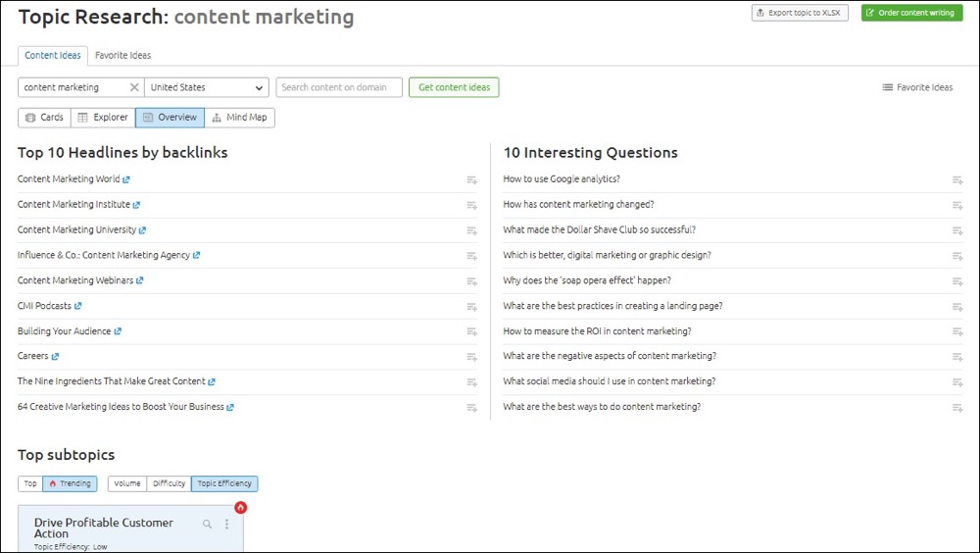Click the Search content on domain field
Screen dimensions: 980x553
tap(339, 87)
